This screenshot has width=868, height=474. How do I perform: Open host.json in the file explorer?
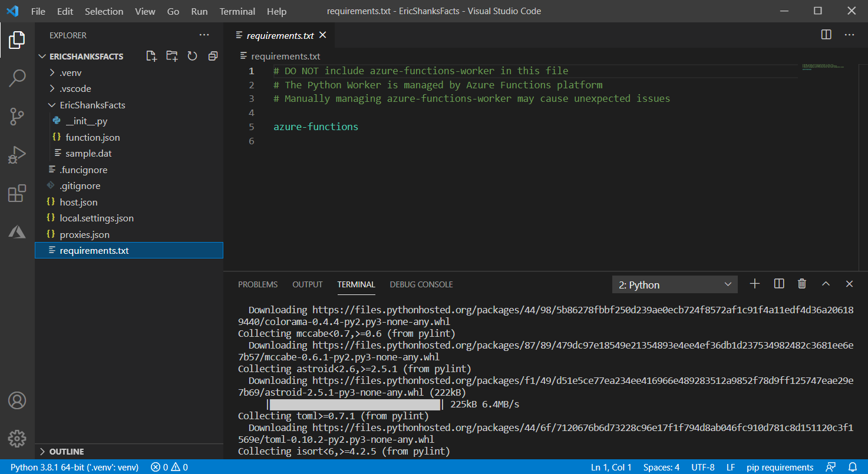[x=78, y=202]
